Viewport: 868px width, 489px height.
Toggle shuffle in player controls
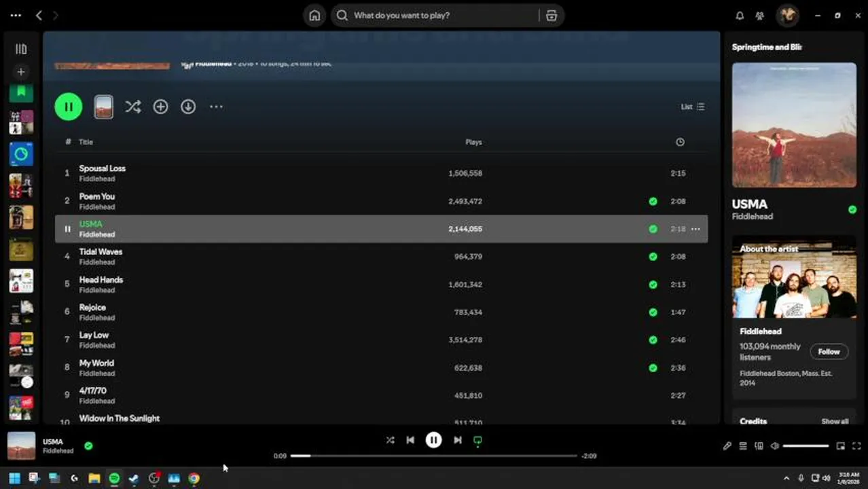coord(390,440)
